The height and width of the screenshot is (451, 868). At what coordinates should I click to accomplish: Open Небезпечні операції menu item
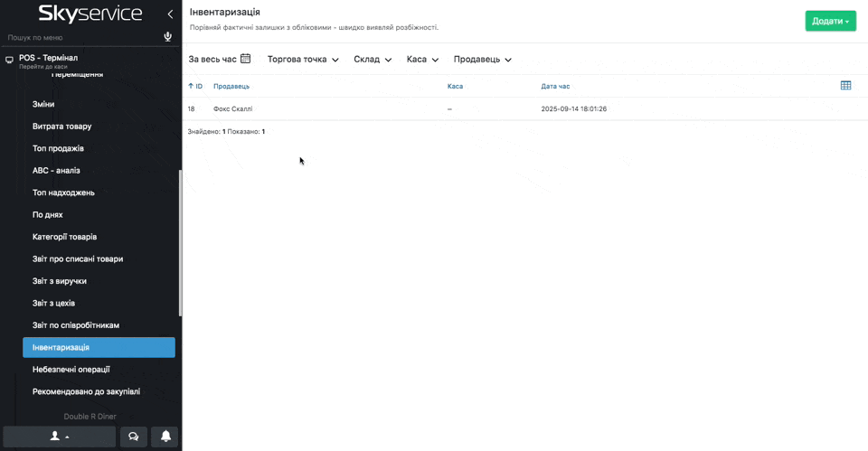71,369
